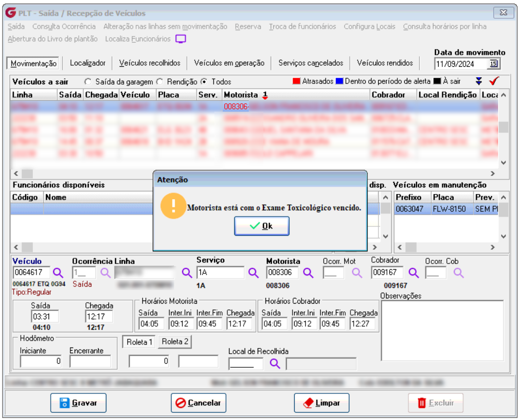Click Cancelar button
Screen dimensions: 520x420
coord(199,403)
